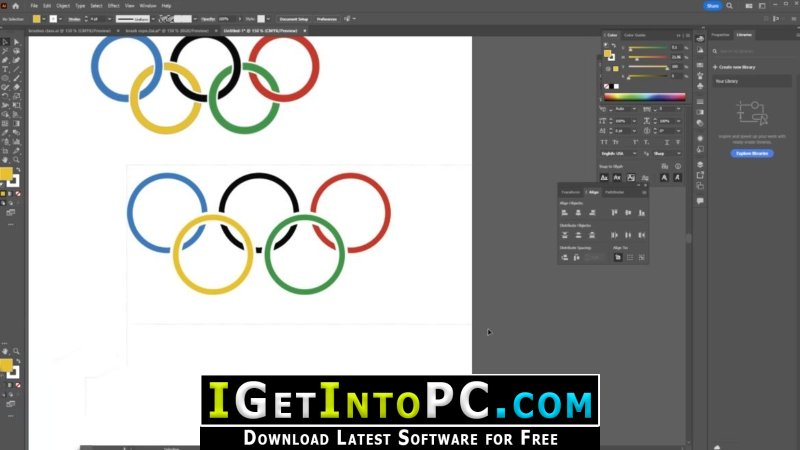Open graphic Style dropdown
This screenshot has width=800, height=450.
(268, 19)
